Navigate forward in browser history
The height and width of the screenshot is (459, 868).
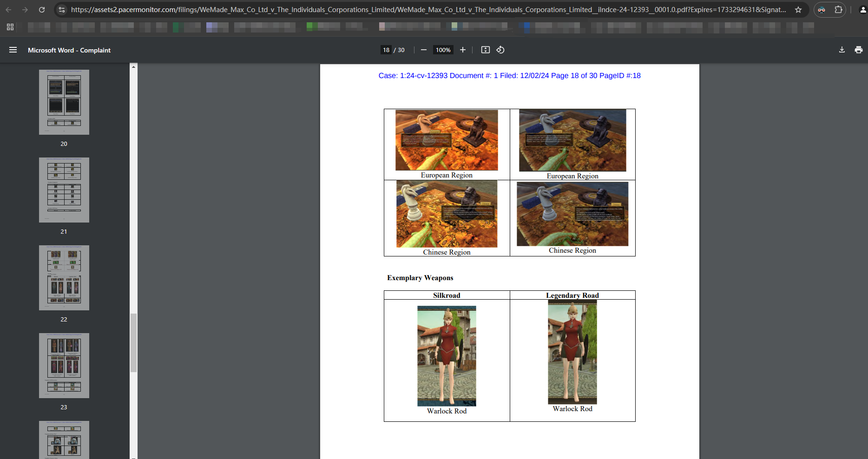[25, 9]
